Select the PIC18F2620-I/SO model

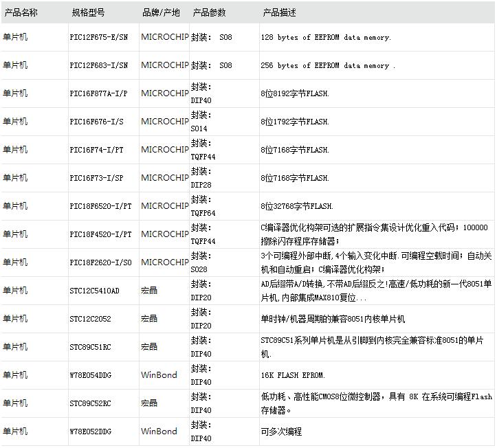[x=100, y=262]
